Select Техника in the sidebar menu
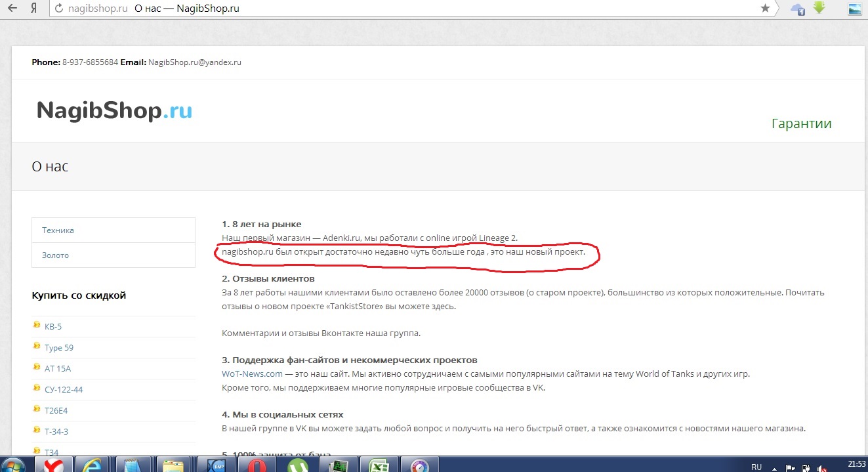Viewport: 868px width, 472px height. pos(114,230)
